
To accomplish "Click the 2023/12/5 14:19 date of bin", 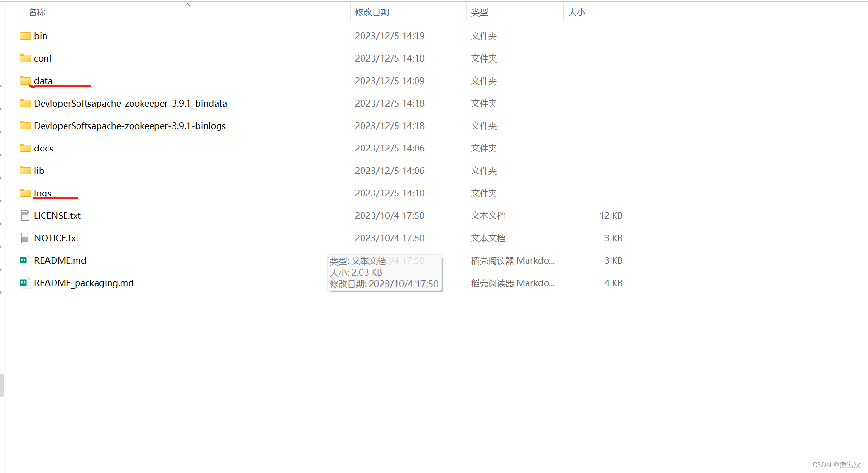I will [390, 36].
